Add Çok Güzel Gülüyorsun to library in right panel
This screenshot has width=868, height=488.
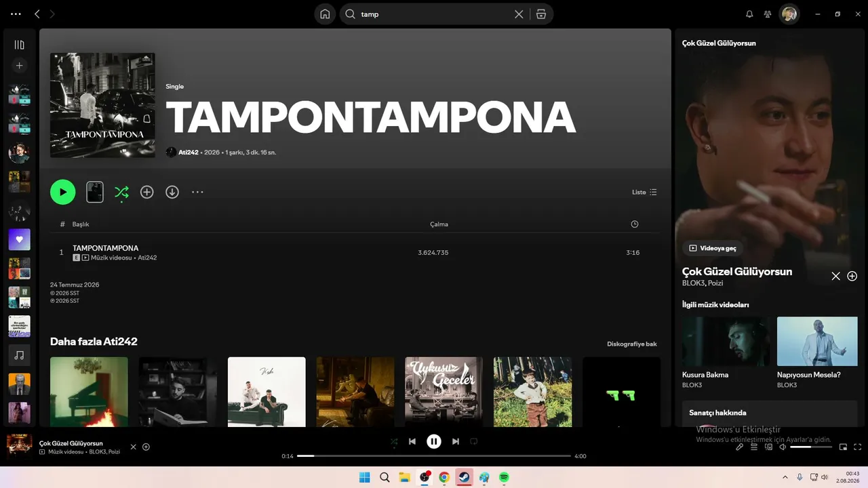click(852, 276)
